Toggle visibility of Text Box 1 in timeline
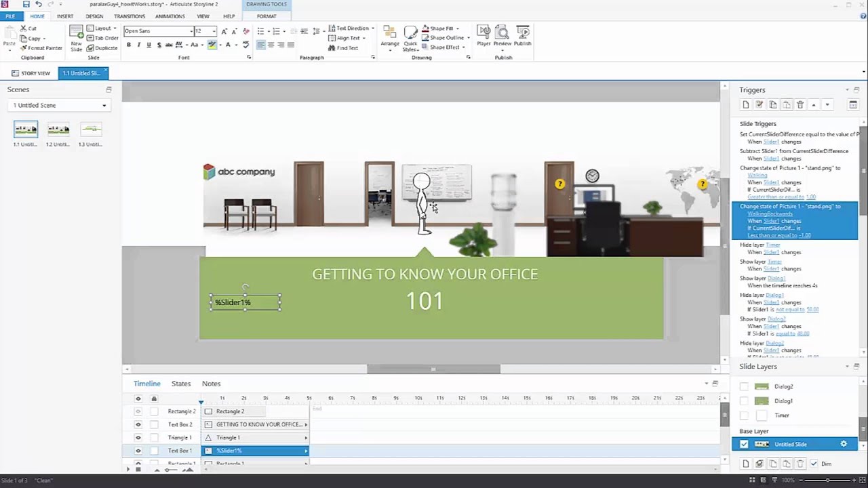868x488 pixels. (138, 451)
